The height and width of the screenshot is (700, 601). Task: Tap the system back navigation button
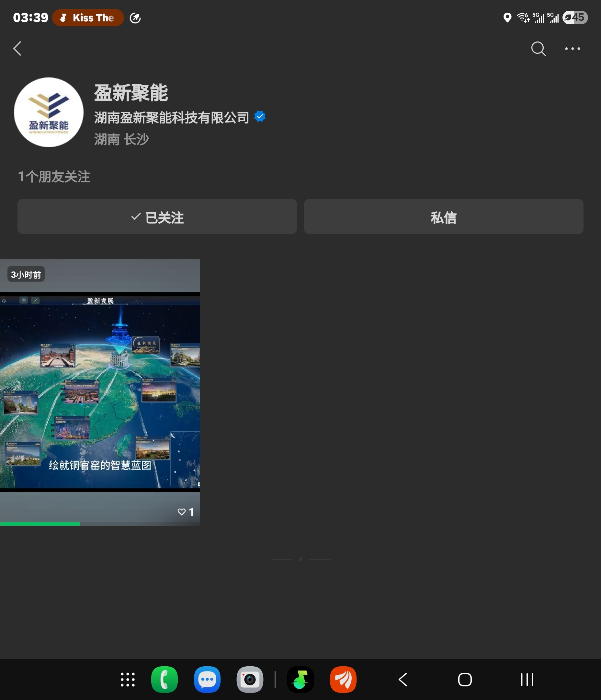[403, 679]
